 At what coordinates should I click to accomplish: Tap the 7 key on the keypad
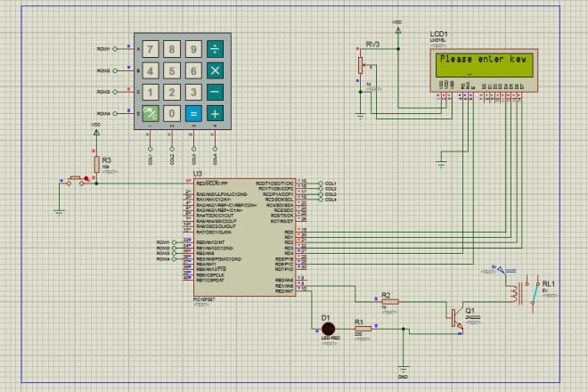point(150,49)
